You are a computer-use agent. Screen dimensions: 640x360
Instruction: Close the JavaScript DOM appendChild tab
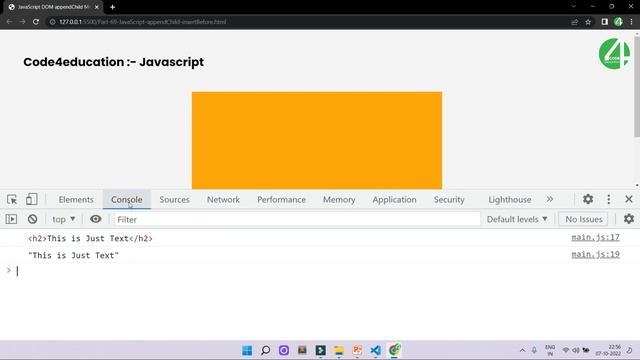click(x=96, y=7)
